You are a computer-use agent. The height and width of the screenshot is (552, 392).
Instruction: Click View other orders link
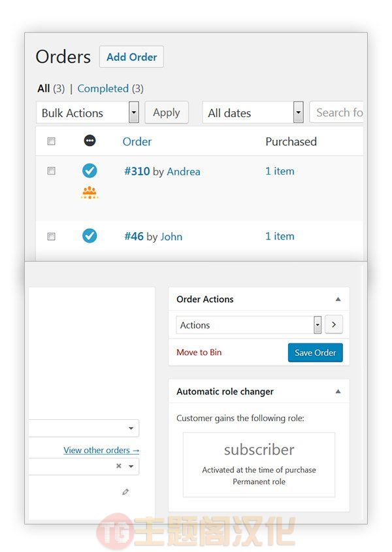pos(101,450)
